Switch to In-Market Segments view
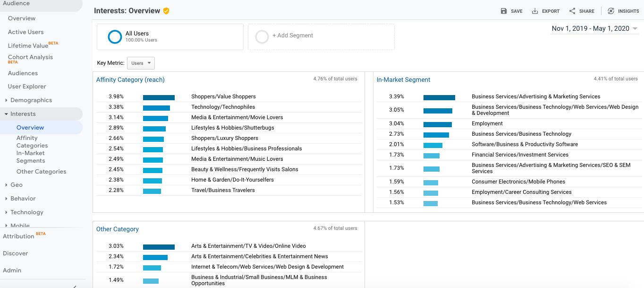Viewport: 644px width, 288px height. [30, 157]
